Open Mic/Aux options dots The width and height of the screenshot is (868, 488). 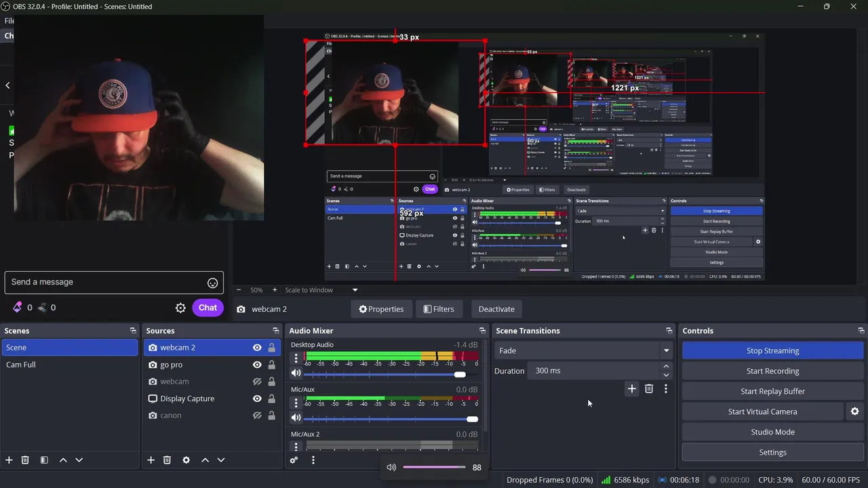(296, 403)
